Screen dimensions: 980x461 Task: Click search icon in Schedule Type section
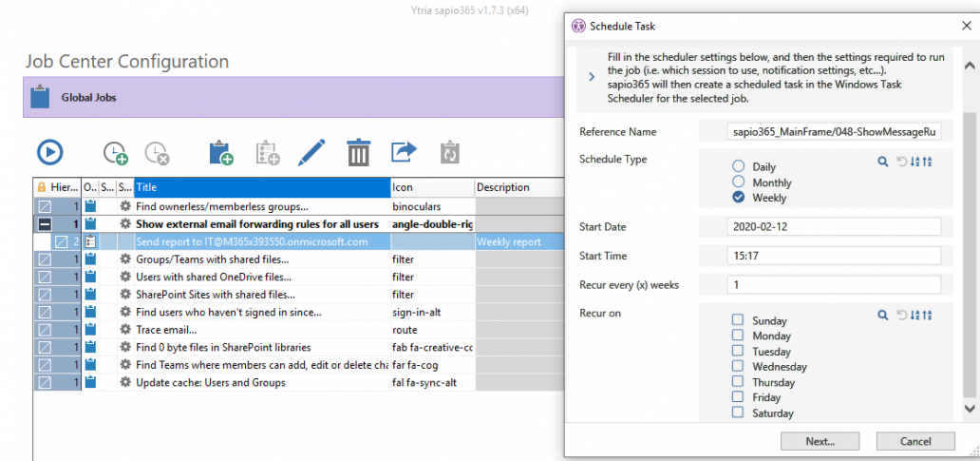(882, 162)
